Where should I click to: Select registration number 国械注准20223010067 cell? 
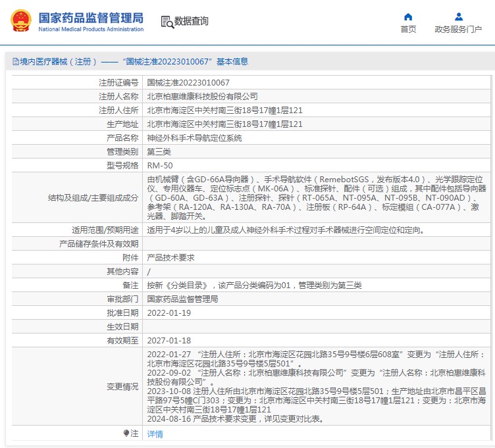pos(188,83)
